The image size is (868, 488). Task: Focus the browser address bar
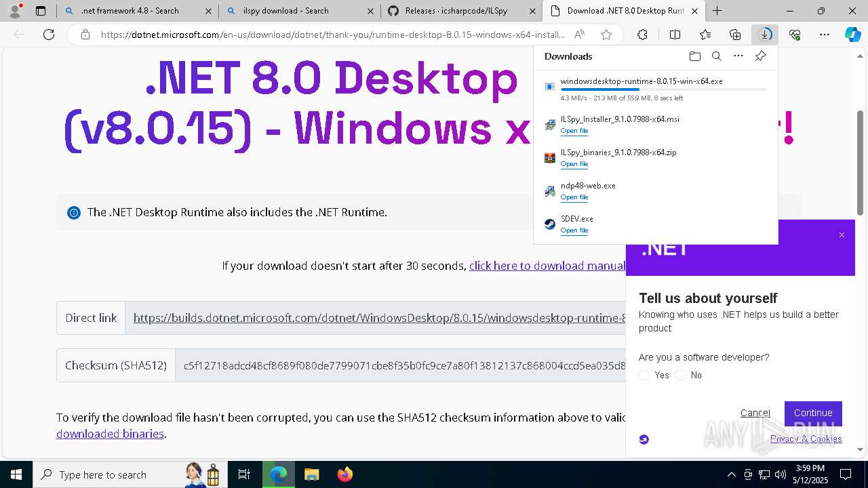332,35
